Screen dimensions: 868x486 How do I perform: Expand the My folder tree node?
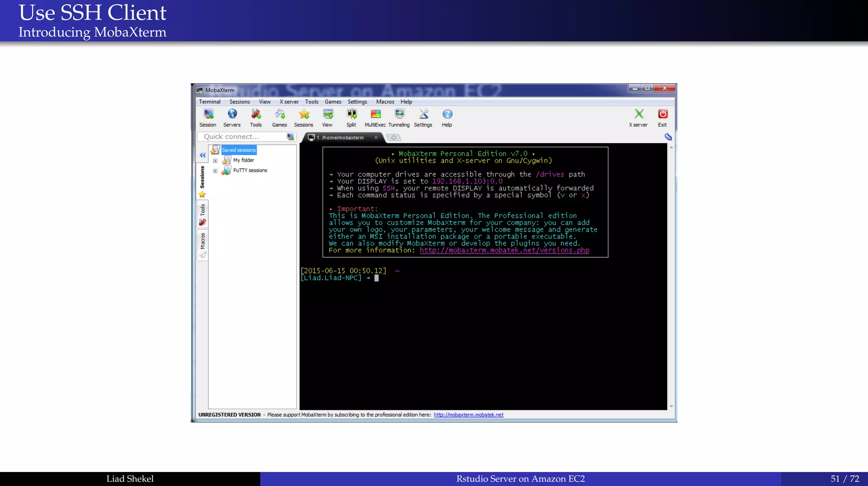pos(215,161)
